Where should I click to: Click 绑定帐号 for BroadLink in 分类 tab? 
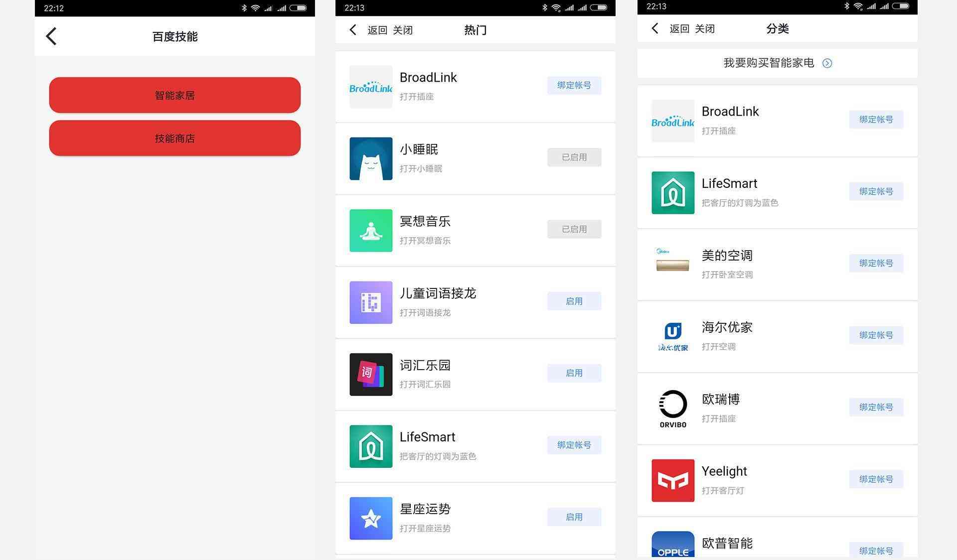876,120
